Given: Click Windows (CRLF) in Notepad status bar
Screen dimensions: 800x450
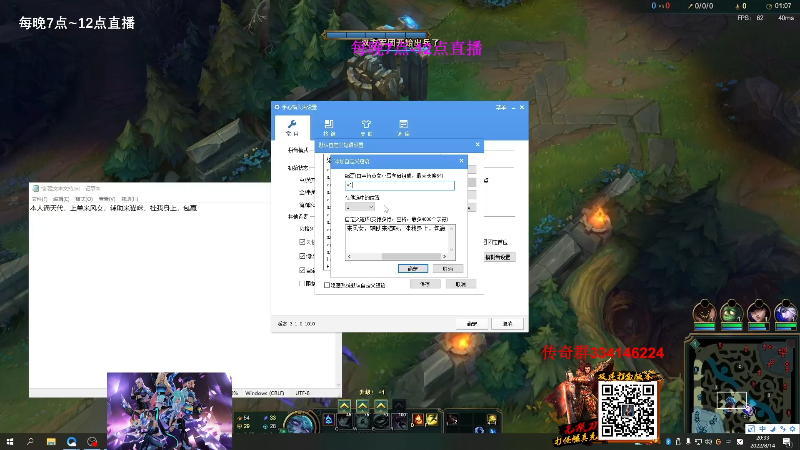Looking at the screenshot, I should (264, 393).
